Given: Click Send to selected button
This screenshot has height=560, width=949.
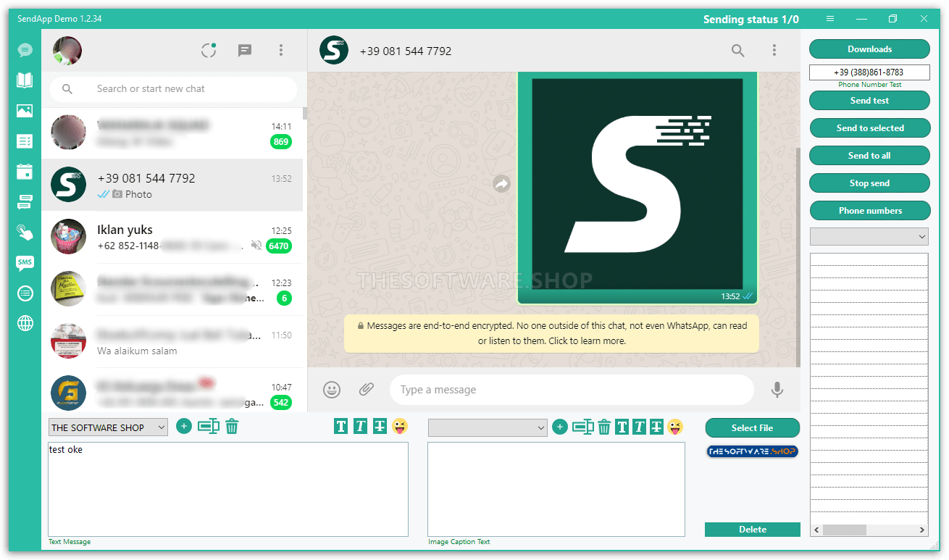Looking at the screenshot, I should click(x=869, y=128).
